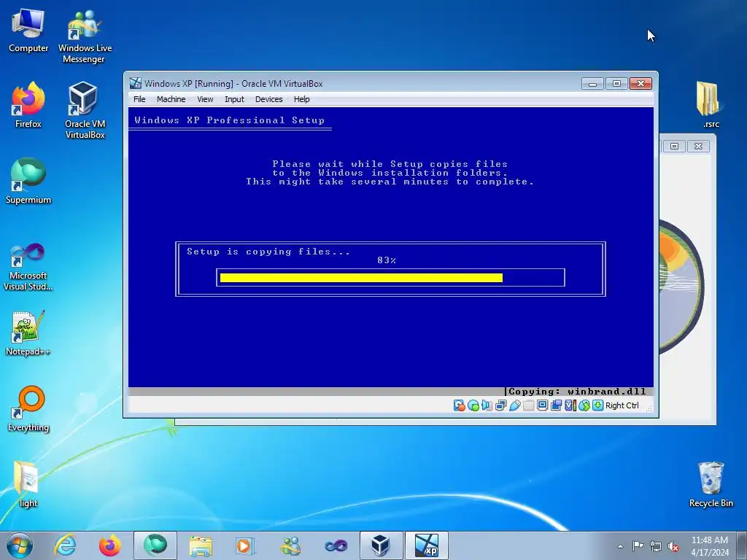
Task: Select the 'light' folder on desktop
Action: point(28,485)
